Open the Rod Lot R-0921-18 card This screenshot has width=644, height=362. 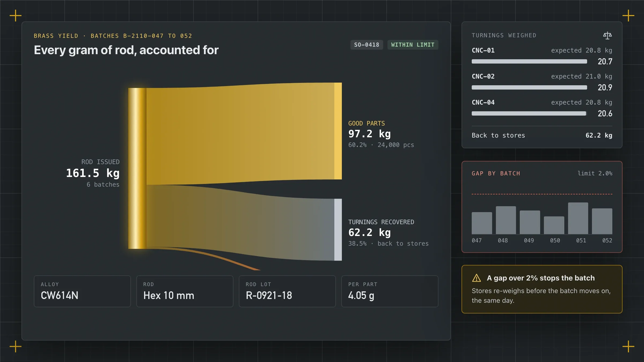pyautogui.click(x=287, y=291)
